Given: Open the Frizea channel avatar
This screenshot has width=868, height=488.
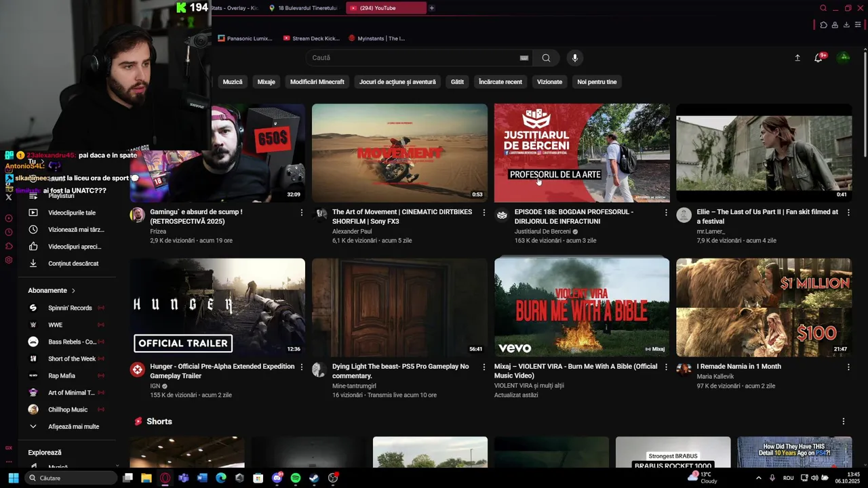Looking at the screenshot, I should tap(138, 216).
